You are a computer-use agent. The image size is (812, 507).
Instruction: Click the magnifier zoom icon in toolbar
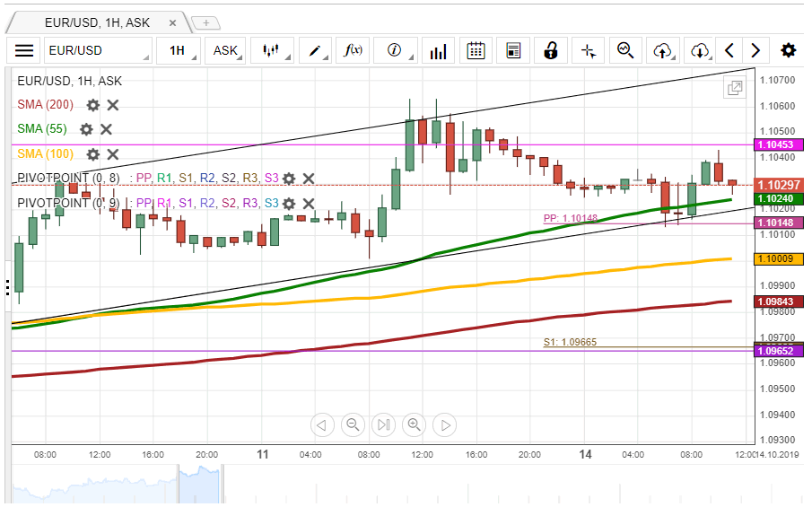click(x=625, y=50)
